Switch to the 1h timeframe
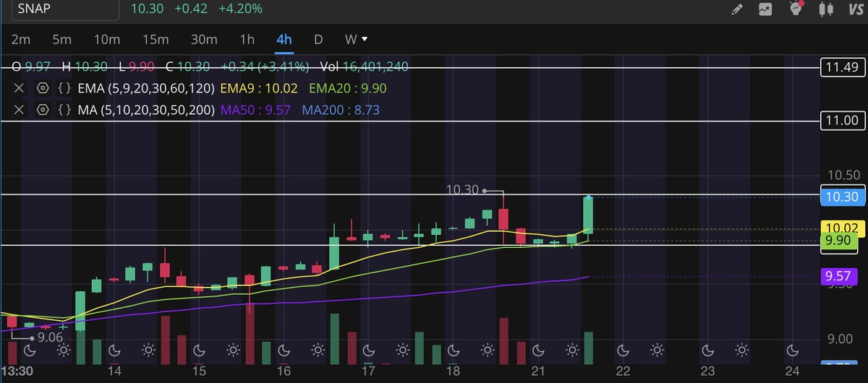 click(x=247, y=39)
